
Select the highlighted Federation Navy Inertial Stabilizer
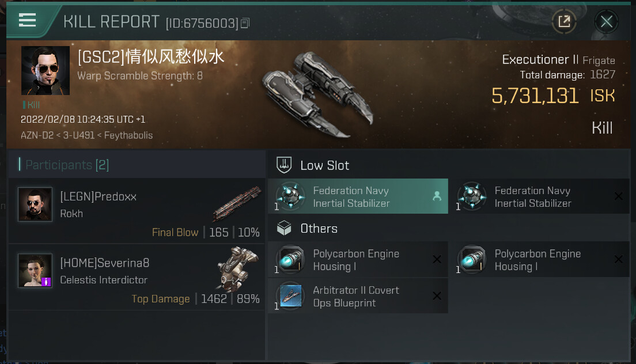(x=358, y=197)
